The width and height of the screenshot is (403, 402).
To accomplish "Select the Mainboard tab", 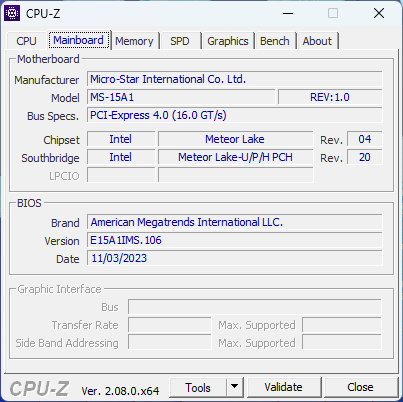I will [79, 40].
